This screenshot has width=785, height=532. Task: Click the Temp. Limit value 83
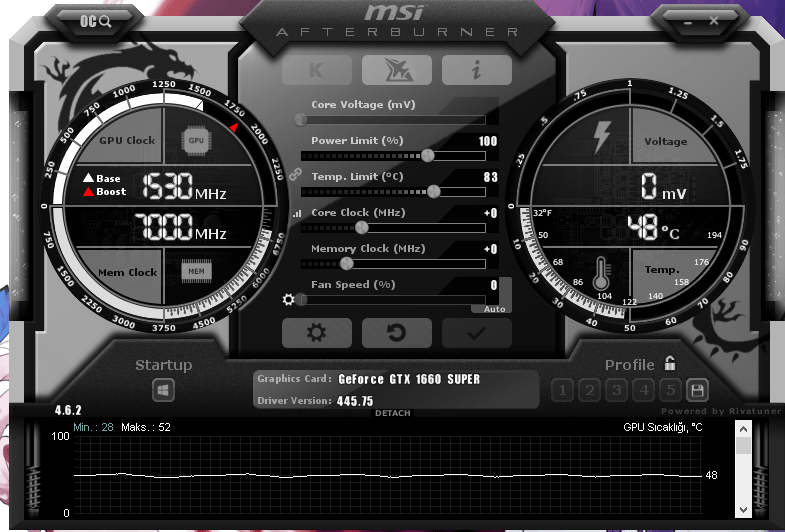(x=491, y=177)
